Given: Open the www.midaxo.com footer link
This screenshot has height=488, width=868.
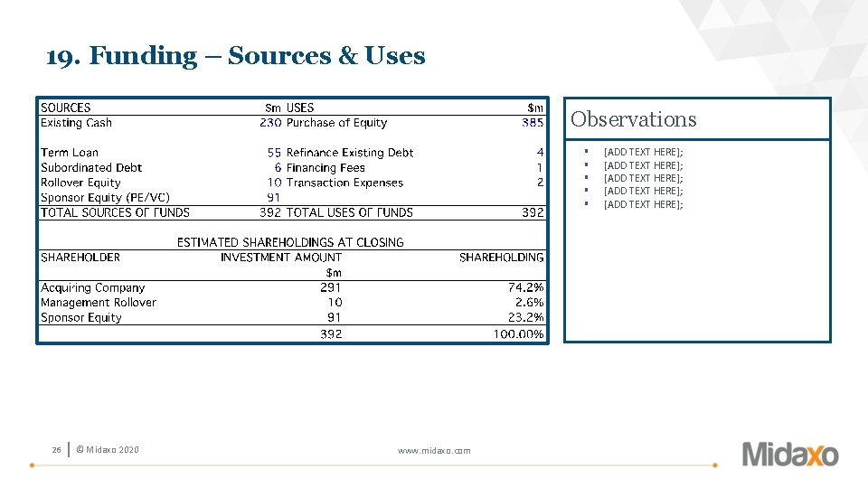Looking at the screenshot, I should pos(434,451).
